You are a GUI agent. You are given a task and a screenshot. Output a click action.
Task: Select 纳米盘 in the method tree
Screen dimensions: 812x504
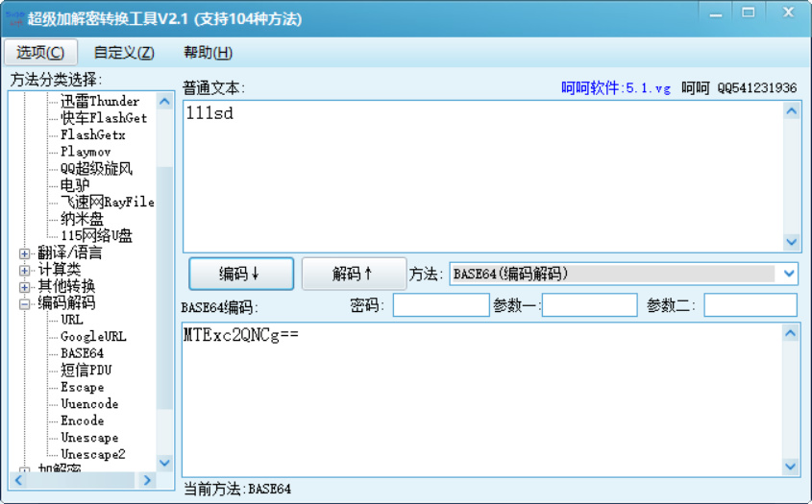click(x=82, y=218)
